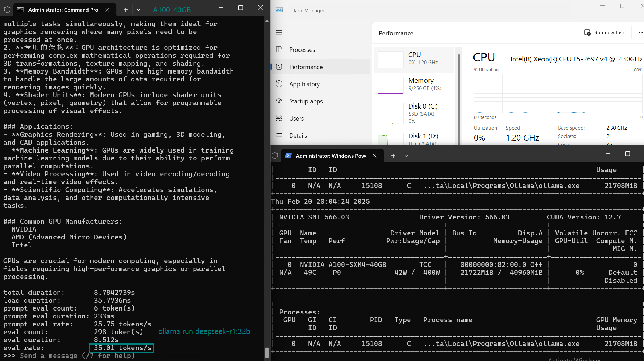Screen dimensions: 644x361
Task: Click '1.20 GHz' speed value in Task Manager
Action: 522,138
